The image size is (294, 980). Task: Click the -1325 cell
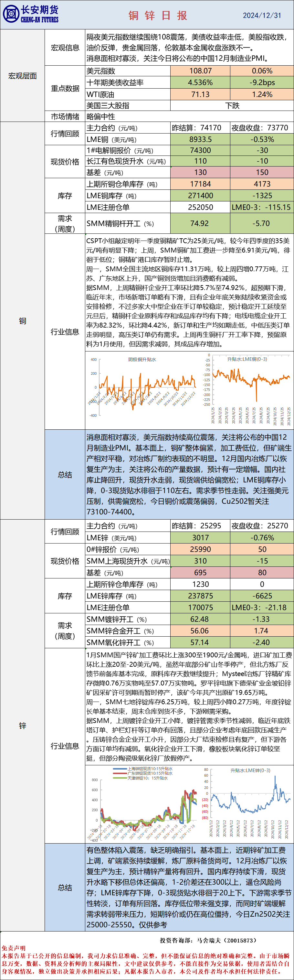click(262, 196)
